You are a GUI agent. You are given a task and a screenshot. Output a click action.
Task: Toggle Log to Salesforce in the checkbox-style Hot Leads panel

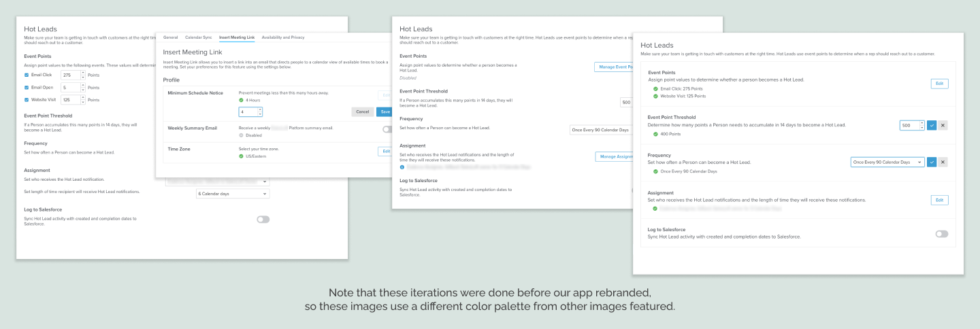point(263,220)
